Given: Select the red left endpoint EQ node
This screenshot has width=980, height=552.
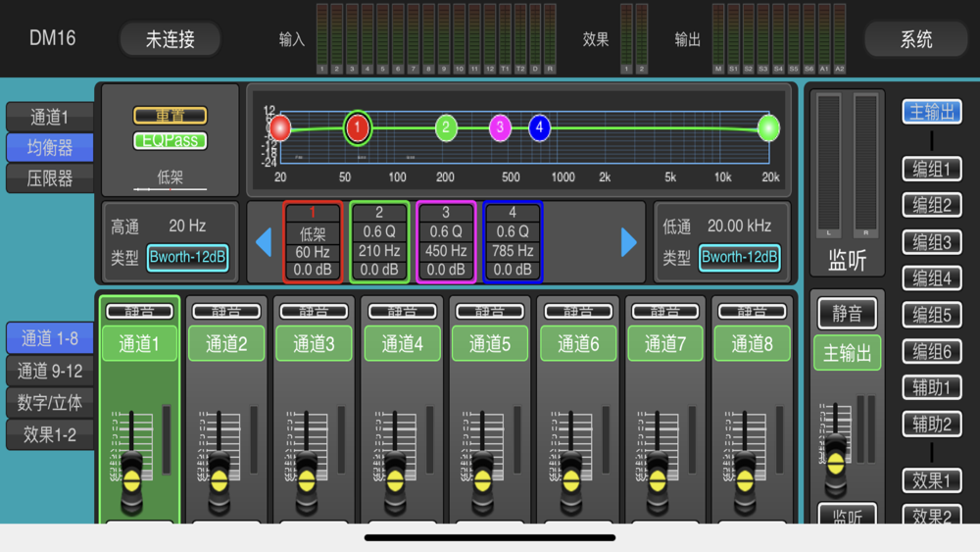Looking at the screenshot, I should (280, 128).
